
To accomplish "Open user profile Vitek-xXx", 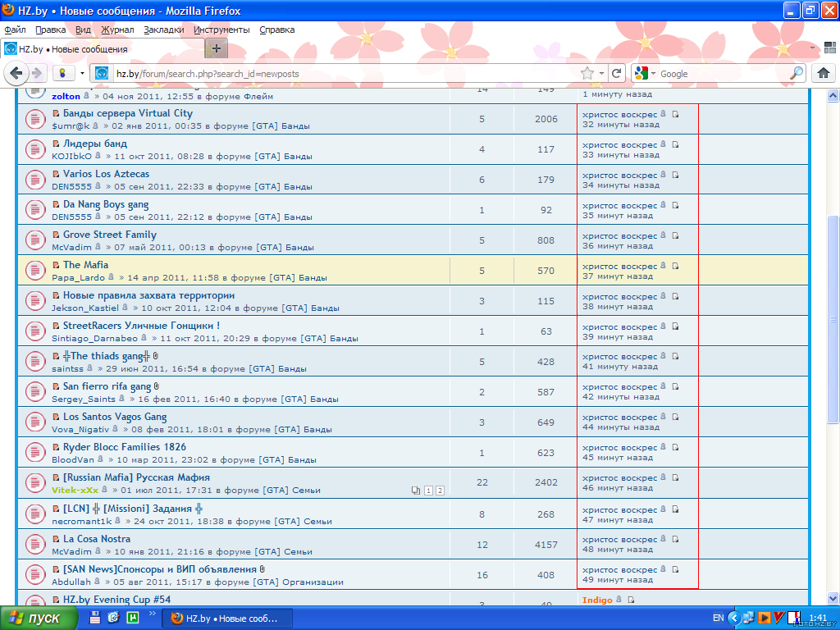I will click(75, 490).
